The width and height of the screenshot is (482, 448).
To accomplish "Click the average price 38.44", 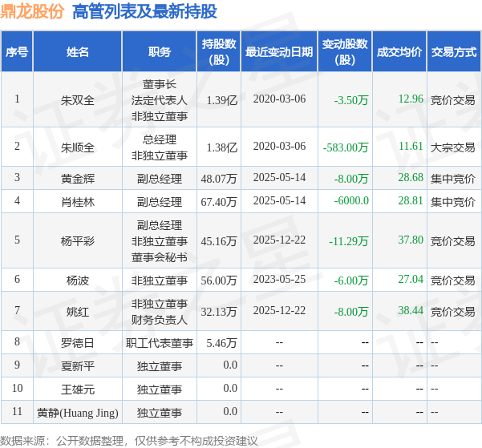I will coord(411,311).
